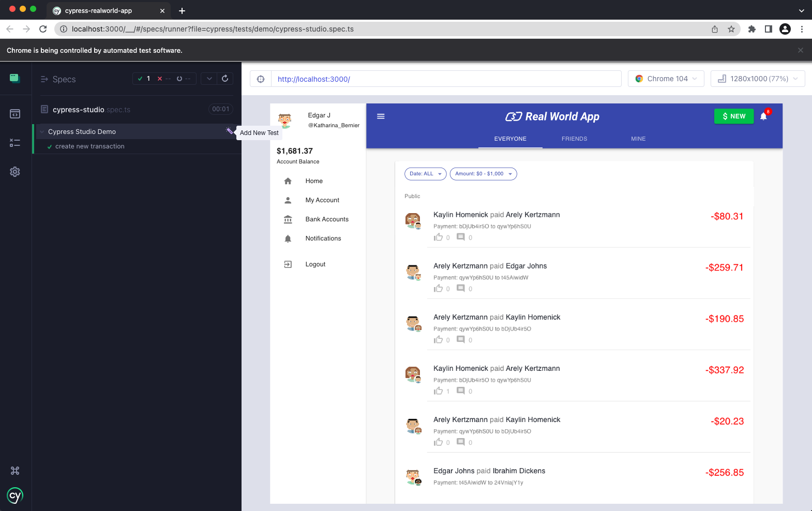Image resolution: width=812 pixels, height=511 pixels.
Task: Rerun tests with the reload icon
Action: pos(225,79)
